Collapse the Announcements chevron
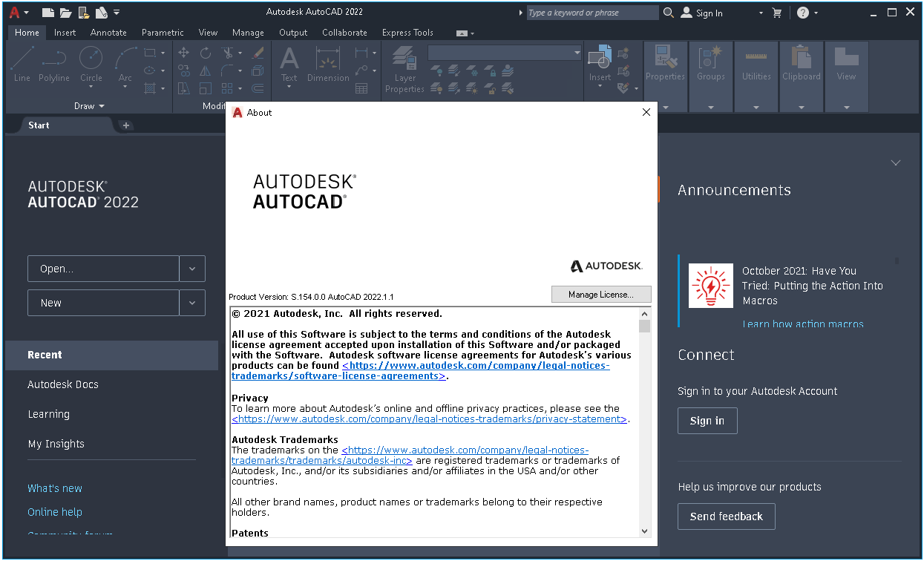 pos(896,163)
